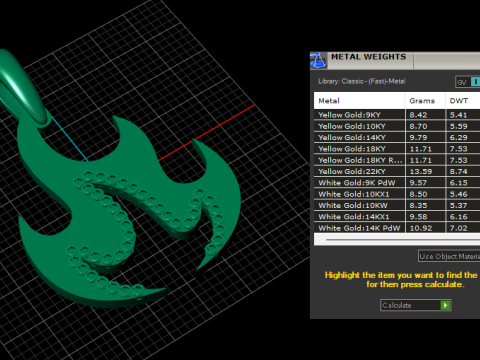Click the 8.50 grams value
Viewport: 480px width, 360px height.
coord(418,194)
